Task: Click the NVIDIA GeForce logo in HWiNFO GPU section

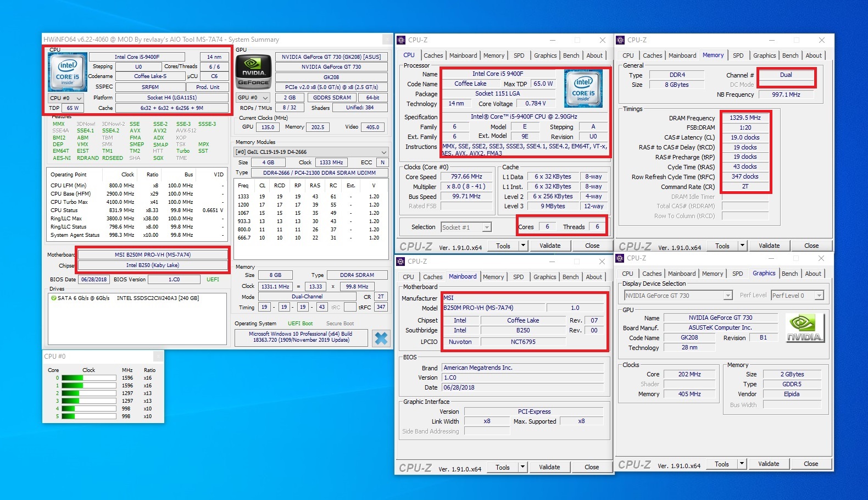Action: click(253, 72)
